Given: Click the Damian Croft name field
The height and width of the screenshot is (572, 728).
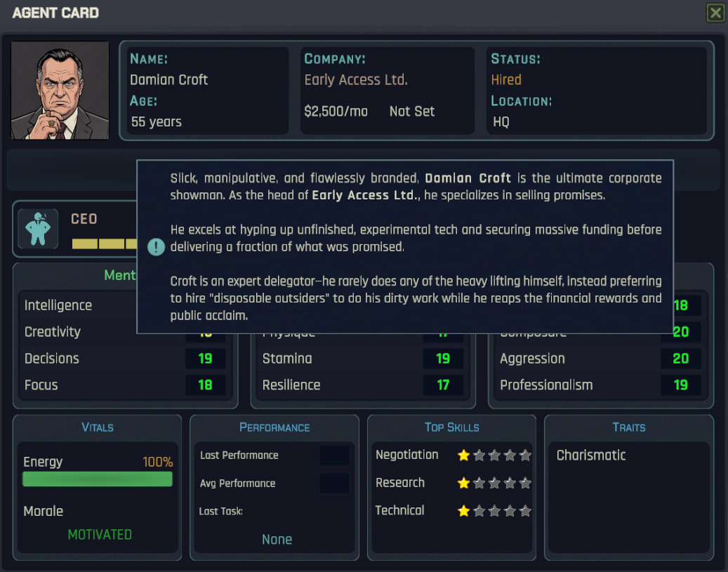Looking at the screenshot, I should pyautogui.click(x=168, y=80).
